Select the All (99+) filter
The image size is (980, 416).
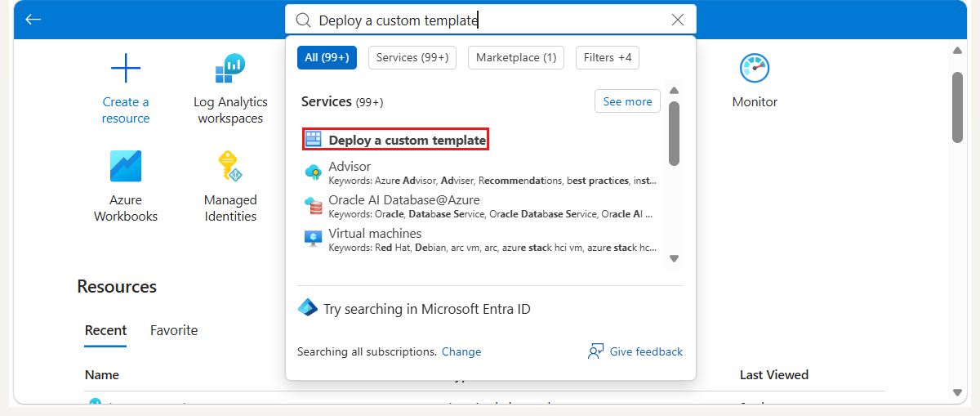327,57
